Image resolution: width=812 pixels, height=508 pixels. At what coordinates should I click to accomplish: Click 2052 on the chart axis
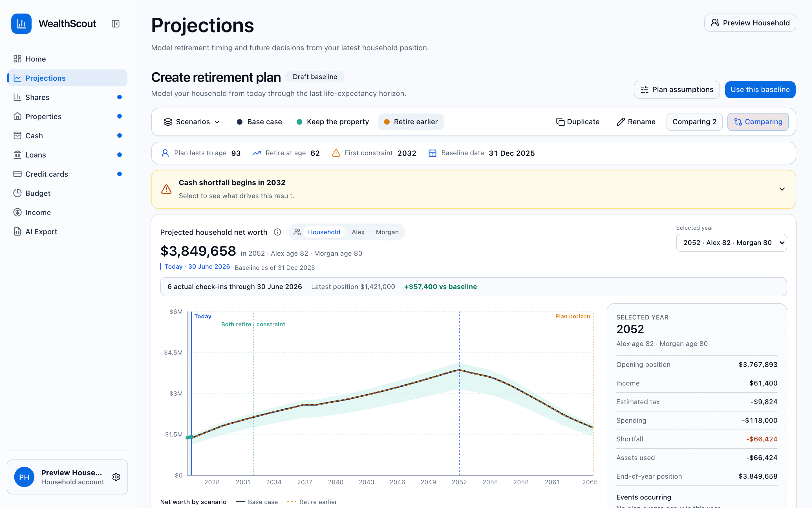point(459,482)
